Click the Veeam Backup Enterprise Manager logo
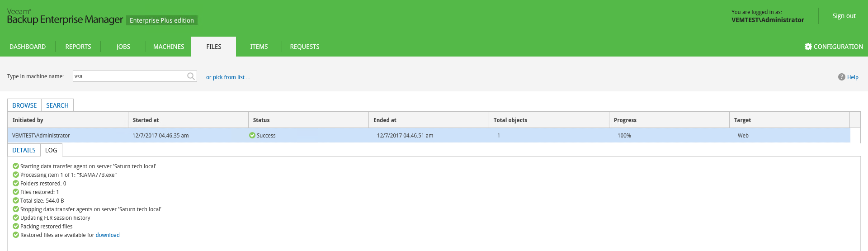This screenshot has height=251, width=868. (x=65, y=17)
